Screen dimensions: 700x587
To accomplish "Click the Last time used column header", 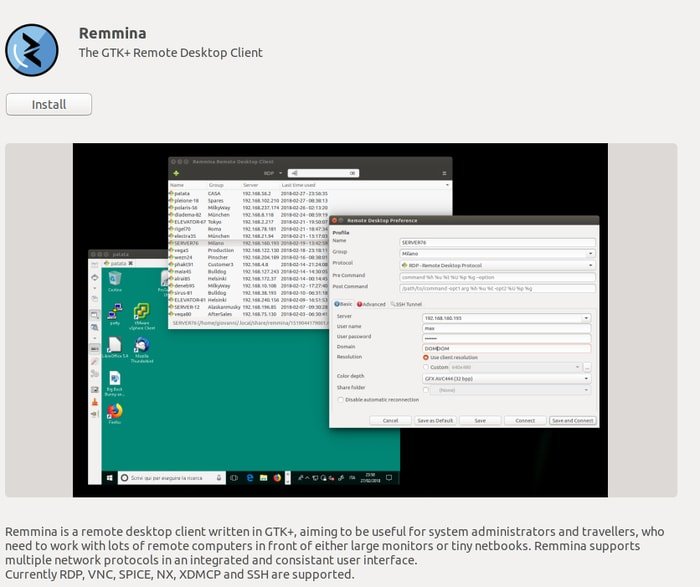I will (x=299, y=185).
